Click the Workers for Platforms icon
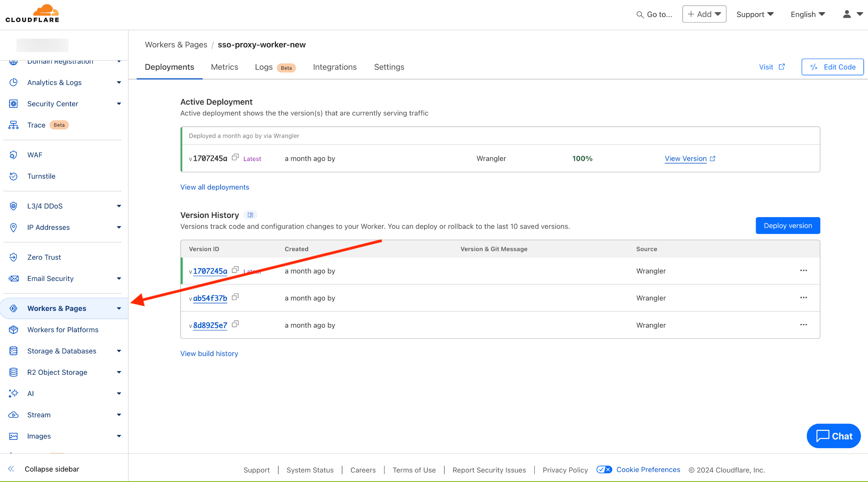Screen dimensions: 868x482 (13, 330)
